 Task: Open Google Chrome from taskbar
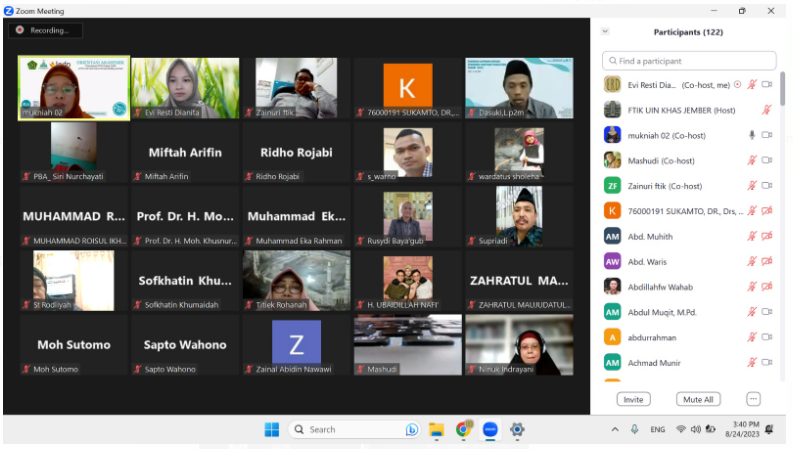tap(463, 429)
